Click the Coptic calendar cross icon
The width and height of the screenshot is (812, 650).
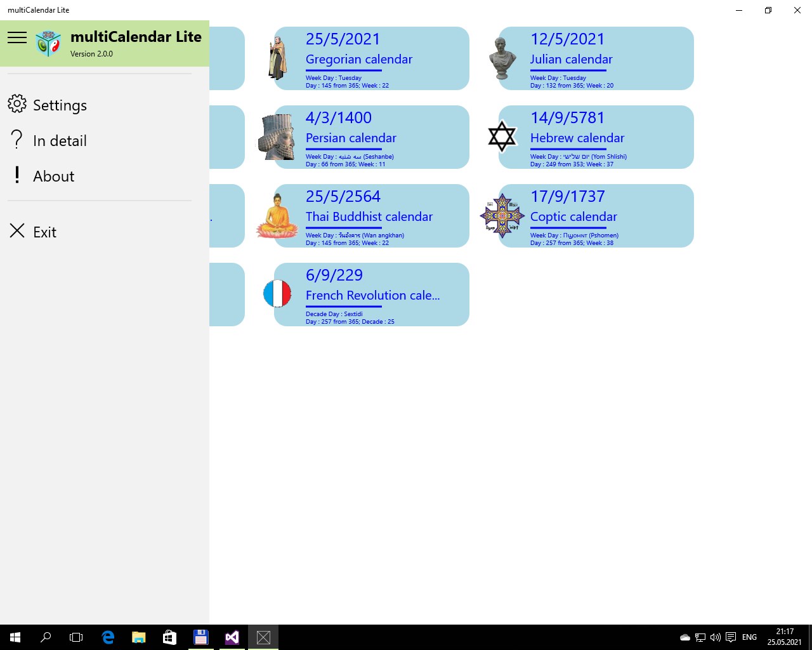tap(502, 216)
